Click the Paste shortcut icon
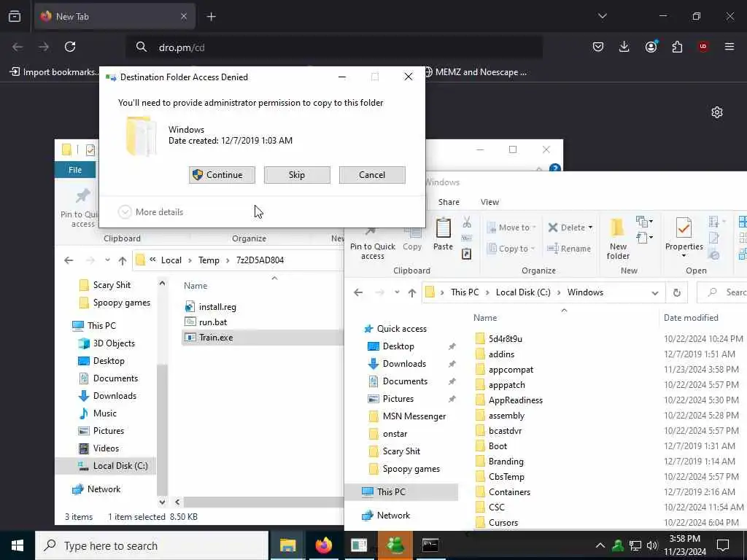The height and width of the screenshot is (560, 747). click(x=467, y=254)
